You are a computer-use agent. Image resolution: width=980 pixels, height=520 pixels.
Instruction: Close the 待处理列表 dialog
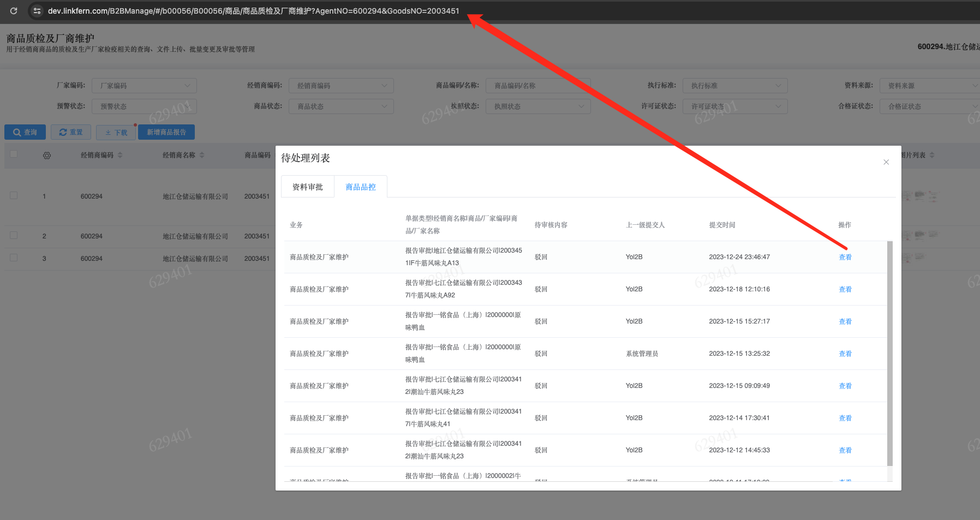pyautogui.click(x=886, y=162)
